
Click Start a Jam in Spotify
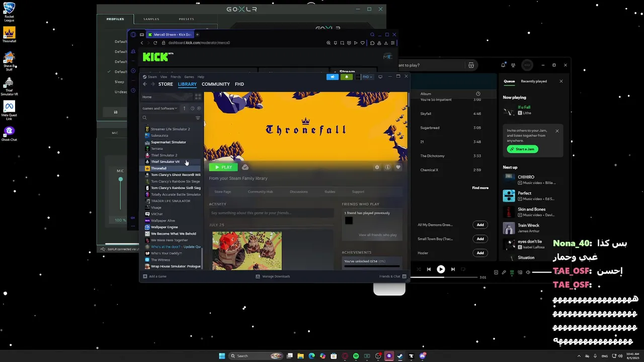tap(523, 149)
